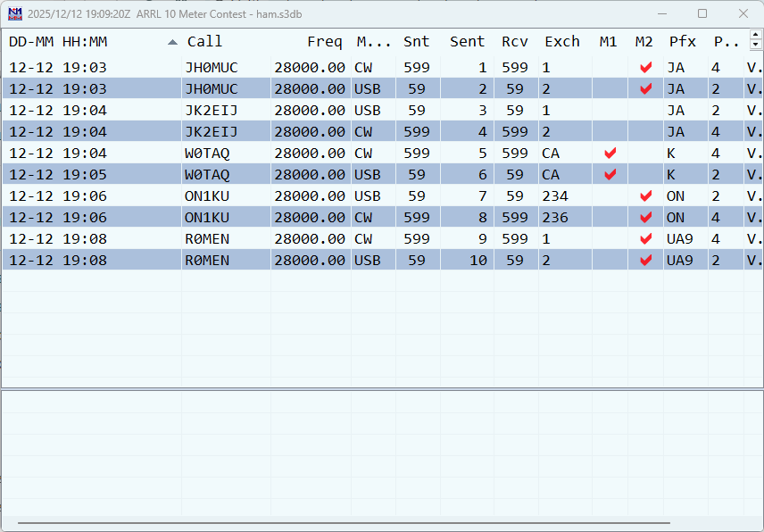
Task: Click the sort arrow in the date/time header
Action: click(x=172, y=42)
